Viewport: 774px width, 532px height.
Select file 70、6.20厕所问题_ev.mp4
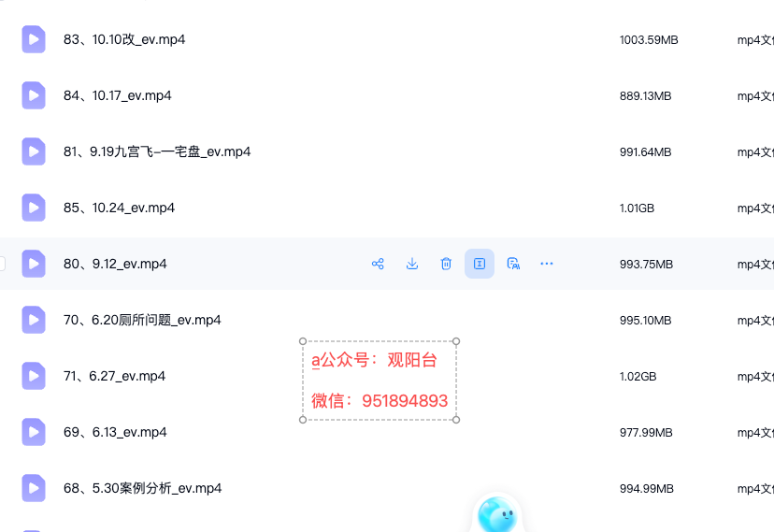tap(142, 321)
